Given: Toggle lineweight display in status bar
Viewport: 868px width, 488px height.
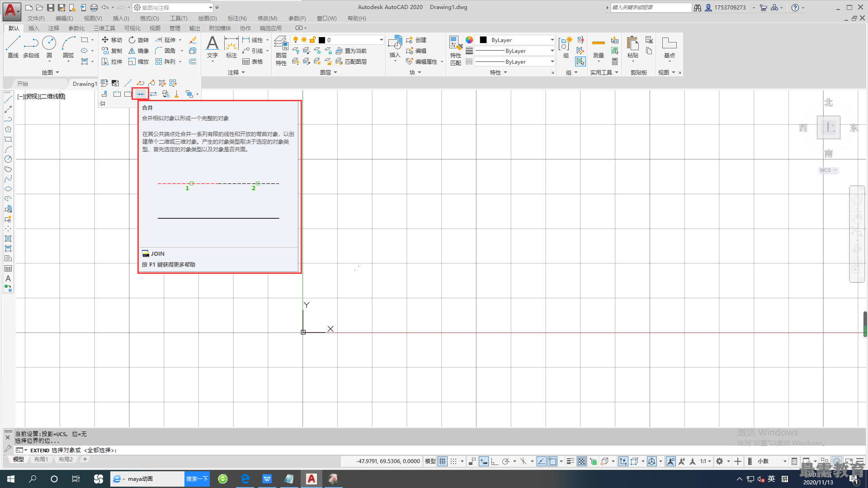Looking at the screenshot, I should (x=571, y=461).
